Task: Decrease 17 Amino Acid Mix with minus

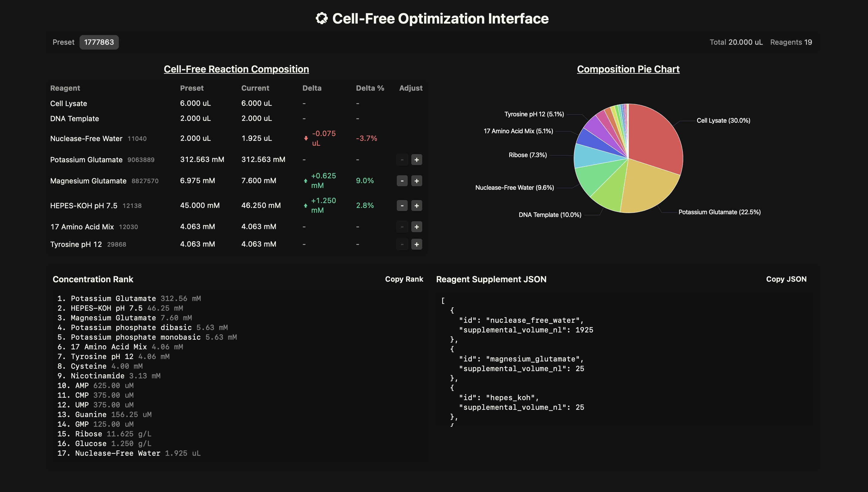Action: point(402,227)
